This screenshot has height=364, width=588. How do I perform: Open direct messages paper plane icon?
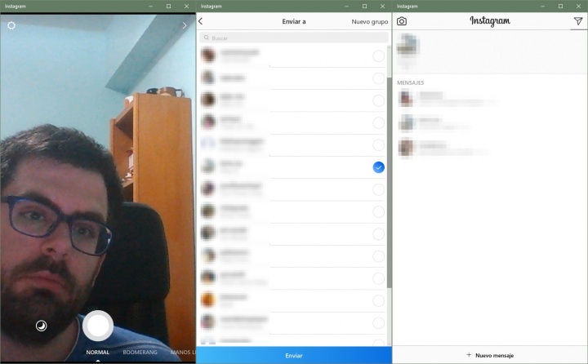(578, 21)
